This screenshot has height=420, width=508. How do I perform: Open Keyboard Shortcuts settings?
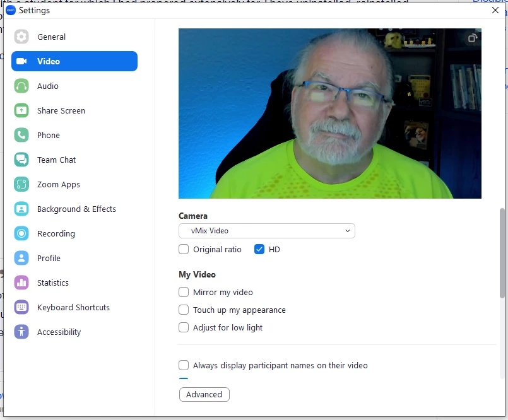pyautogui.click(x=74, y=307)
